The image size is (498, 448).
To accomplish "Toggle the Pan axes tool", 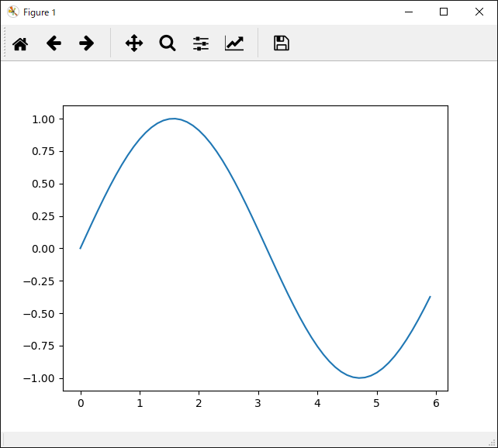I will point(134,43).
